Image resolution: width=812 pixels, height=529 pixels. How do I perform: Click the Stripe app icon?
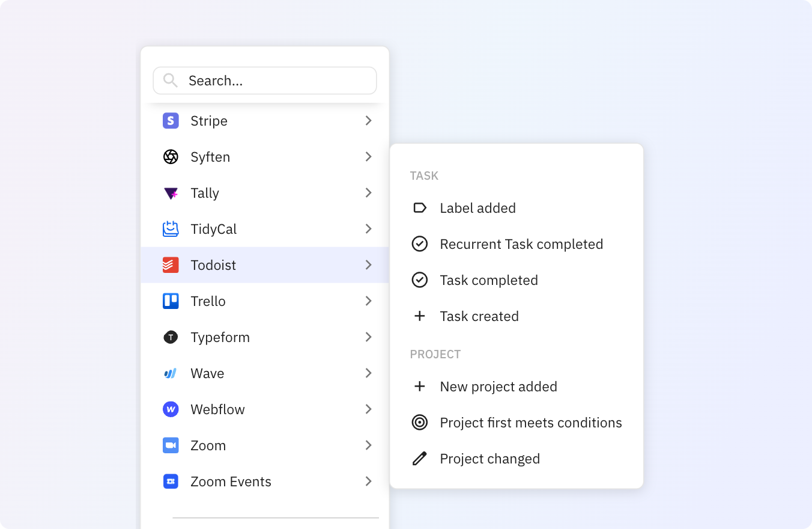tap(171, 121)
